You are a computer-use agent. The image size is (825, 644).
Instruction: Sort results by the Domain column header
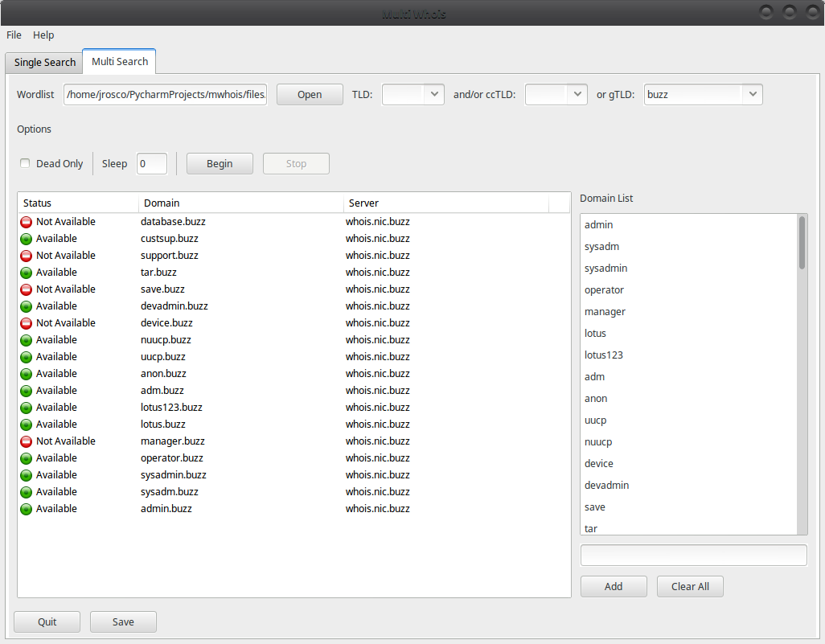[241, 203]
